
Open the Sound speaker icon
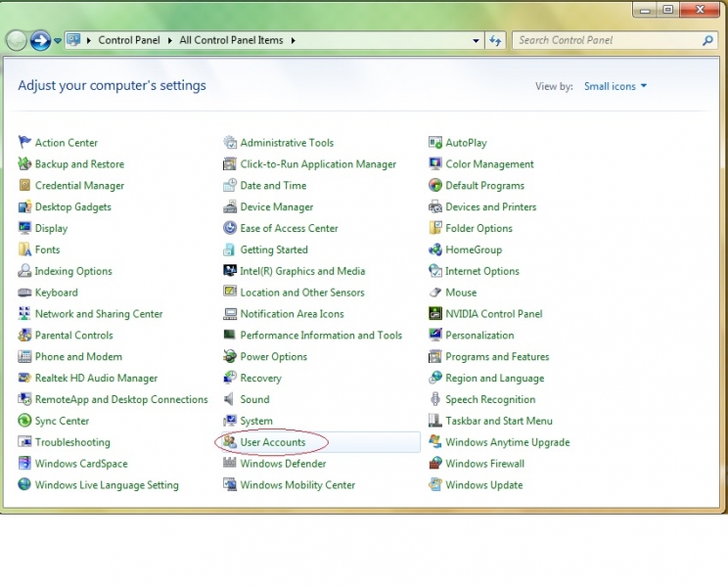230,399
